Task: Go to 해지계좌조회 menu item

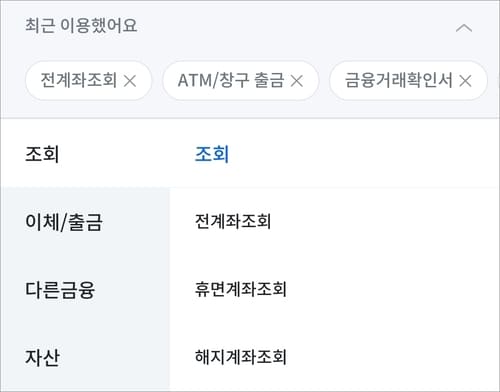Action: pos(241,357)
